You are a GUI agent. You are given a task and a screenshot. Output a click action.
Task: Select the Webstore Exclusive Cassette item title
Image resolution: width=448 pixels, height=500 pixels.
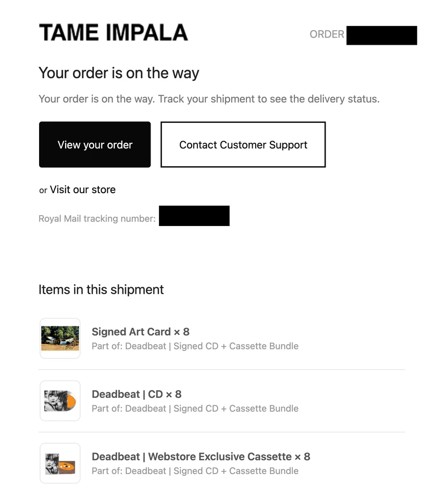click(x=201, y=457)
